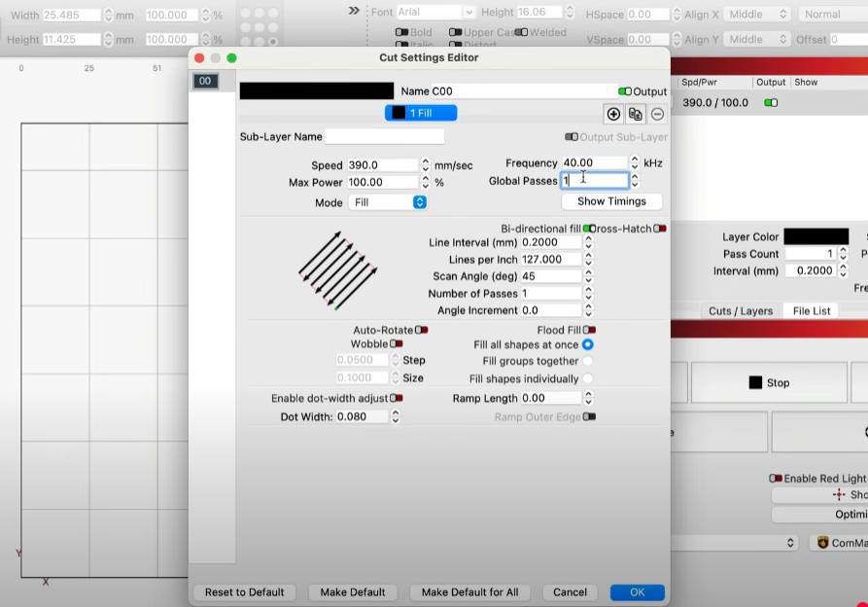Turn on the Flood Fill toggle
Image resolution: width=868 pixels, height=607 pixels.
tap(589, 331)
